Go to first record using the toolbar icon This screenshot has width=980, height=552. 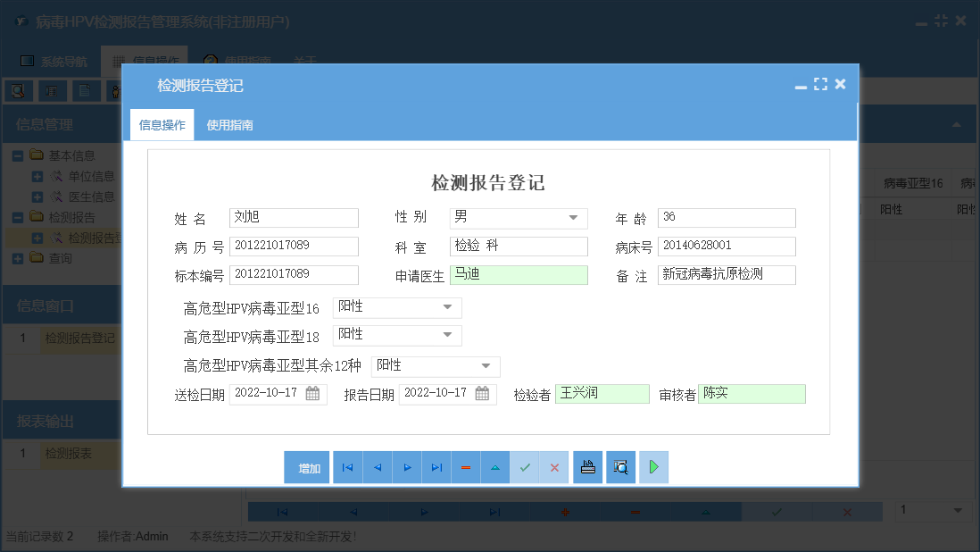pos(347,466)
